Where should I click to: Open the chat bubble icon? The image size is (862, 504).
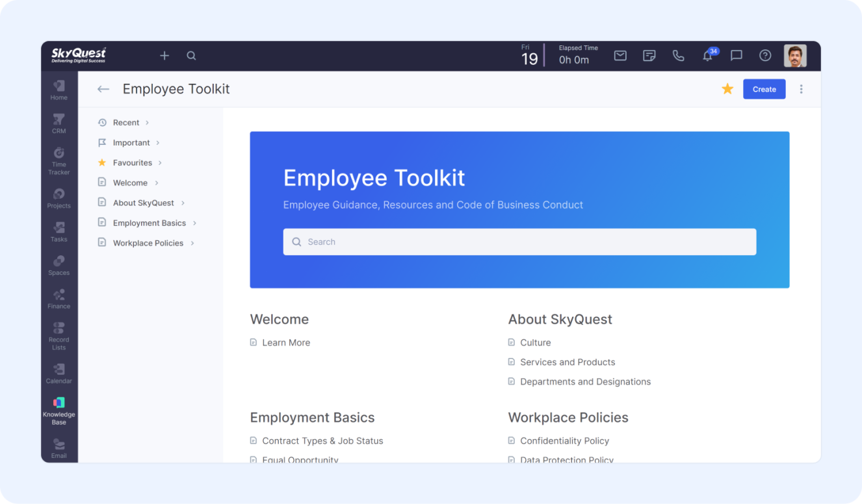(x=737, y=56)
